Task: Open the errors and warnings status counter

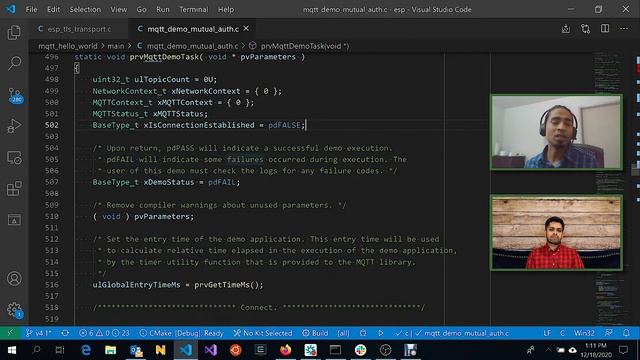Action: [104, 333]
